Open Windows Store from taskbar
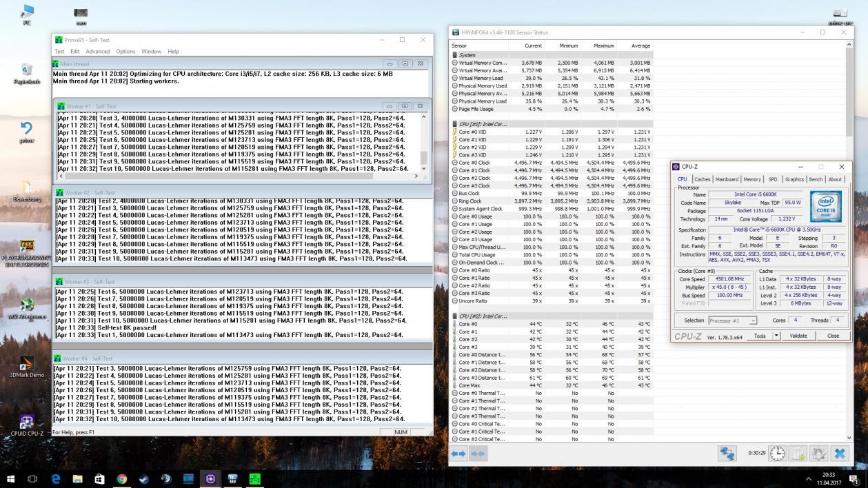Screen dimensions: 868x488 click(x=99, y=478)
